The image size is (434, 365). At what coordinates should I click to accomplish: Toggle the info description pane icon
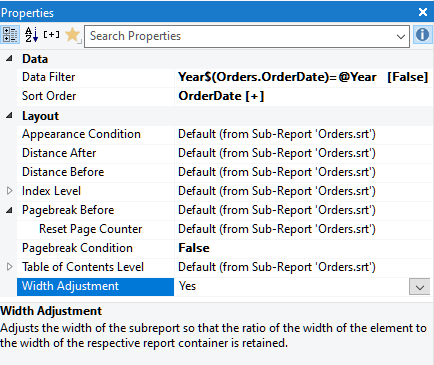pos(422,35)
